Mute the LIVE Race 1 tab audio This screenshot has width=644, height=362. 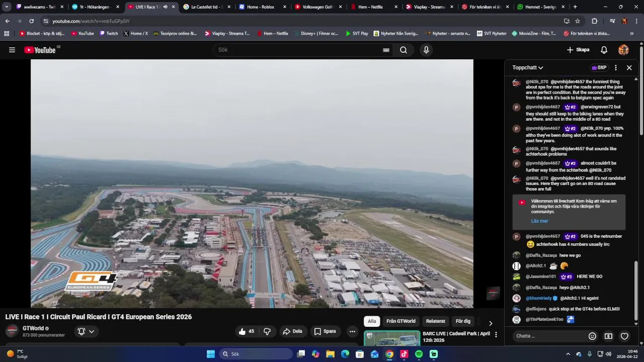pyautogui.click(x=165, y=7)
